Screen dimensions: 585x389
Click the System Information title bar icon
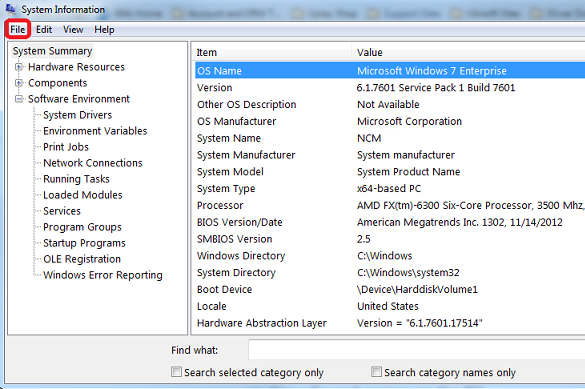coord(11,8)
